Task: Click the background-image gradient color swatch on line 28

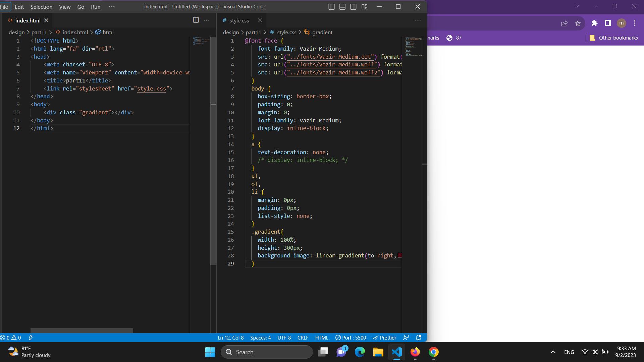Action: click(x=400, y=255)
